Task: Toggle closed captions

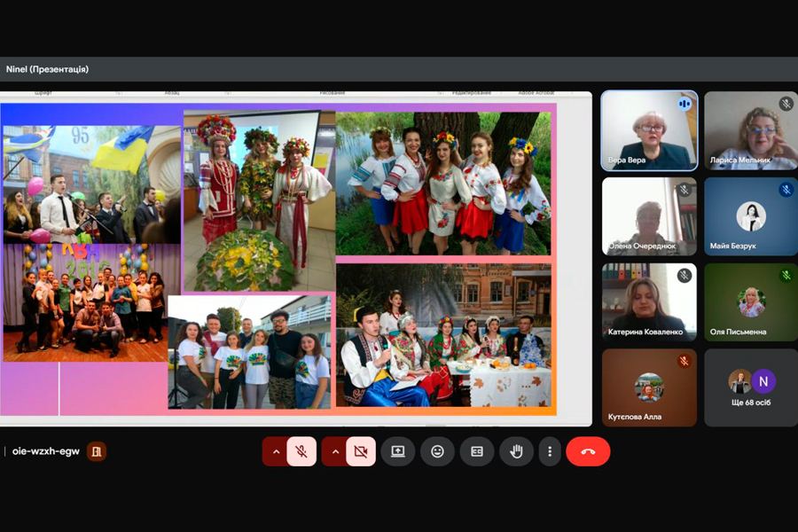Action: tap(477, 451)
